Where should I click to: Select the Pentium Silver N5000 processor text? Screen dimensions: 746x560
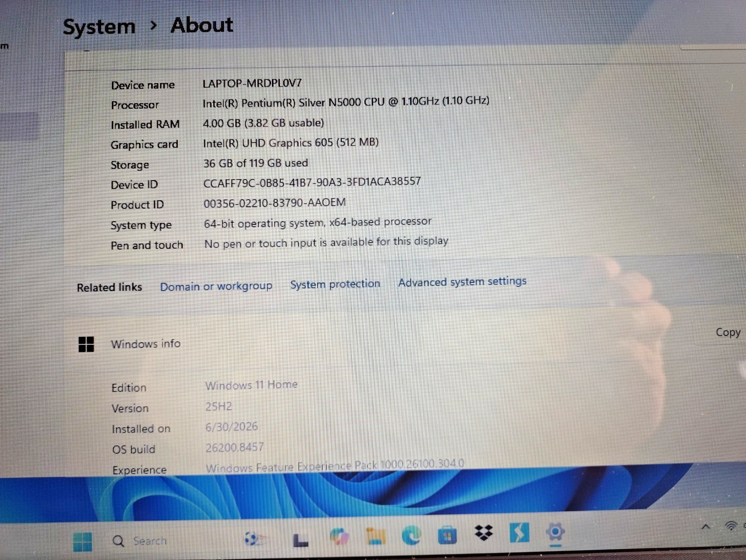346,101
